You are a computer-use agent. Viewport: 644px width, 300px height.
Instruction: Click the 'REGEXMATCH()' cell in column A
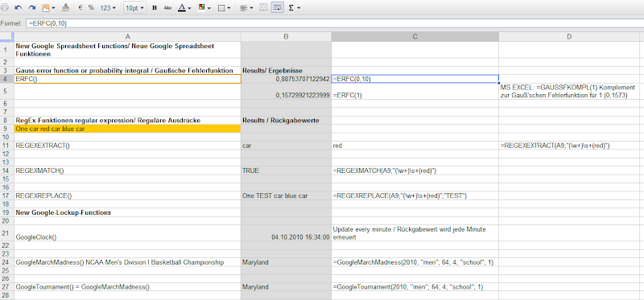click(x=127, y=171)
